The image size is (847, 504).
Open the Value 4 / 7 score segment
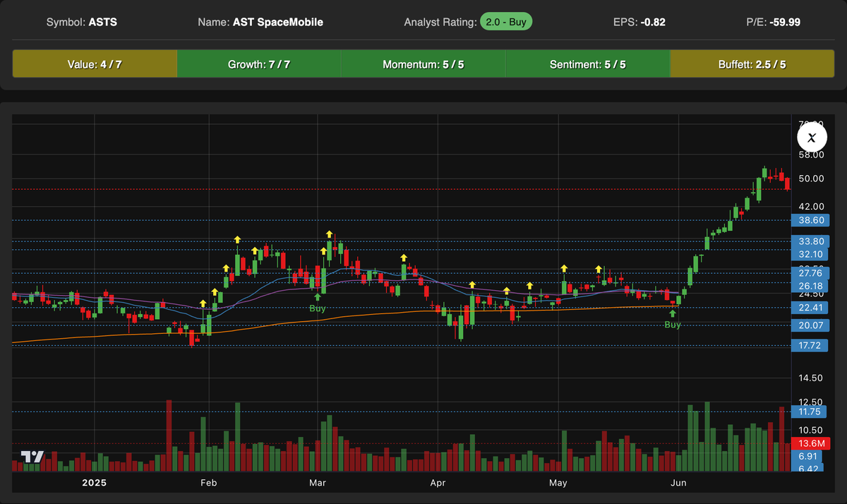pyautogui.click(x=95, y=64)
